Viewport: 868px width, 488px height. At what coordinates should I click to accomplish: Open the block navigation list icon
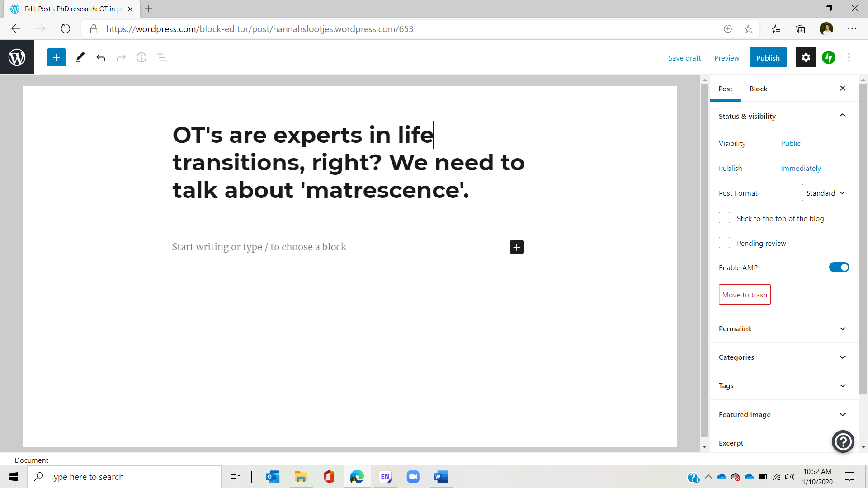[x=161, y=57]
